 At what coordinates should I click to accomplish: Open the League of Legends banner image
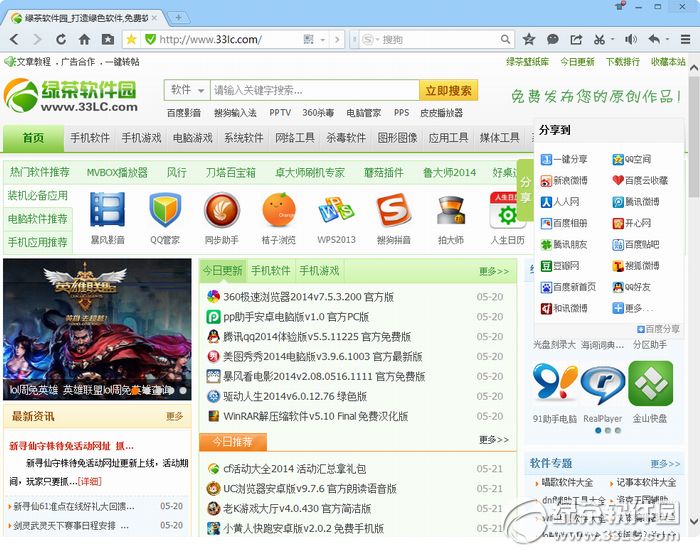pyautogui.click(x=97, y=329)
